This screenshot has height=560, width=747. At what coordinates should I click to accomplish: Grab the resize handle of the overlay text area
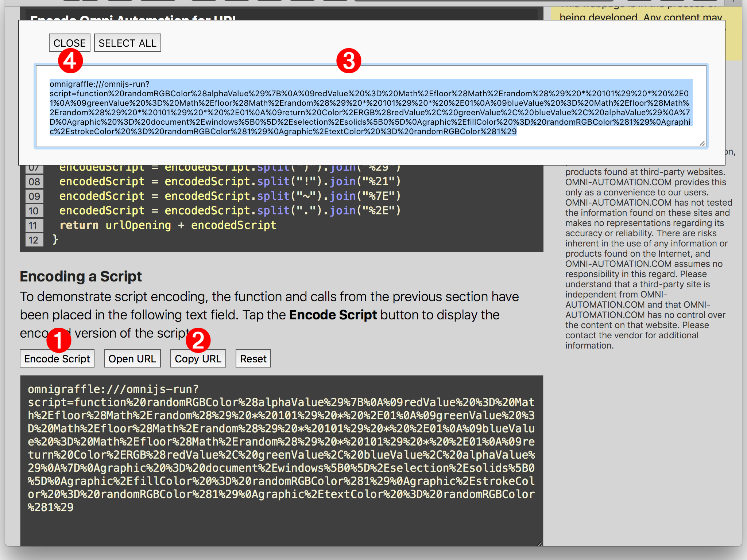(x=703, y=143)
